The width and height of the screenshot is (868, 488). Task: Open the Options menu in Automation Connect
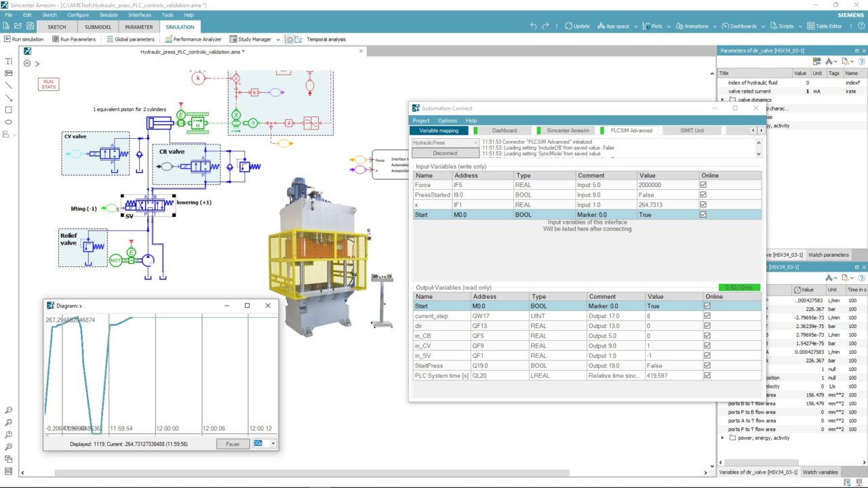448,121
